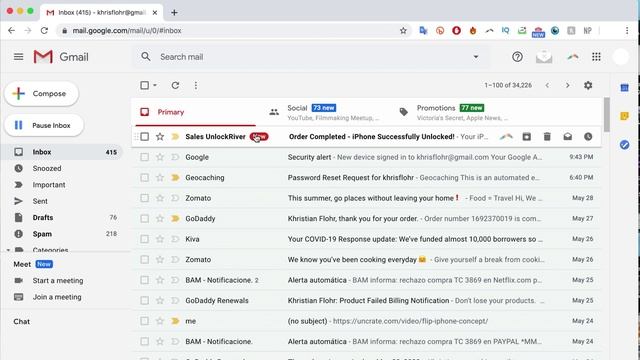The width and height of the screenshot is (640, 360).
Task: Toggle importance marker on GoDaddy email
Action: pos(175,218)
